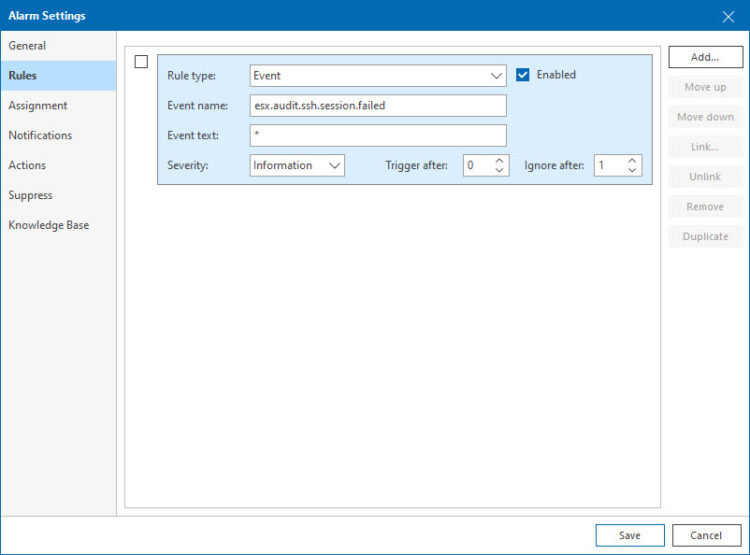Decrease the Trigger after value
Image resolution: width=750 pixels, height=555 pixels.
tap(500, 171)
